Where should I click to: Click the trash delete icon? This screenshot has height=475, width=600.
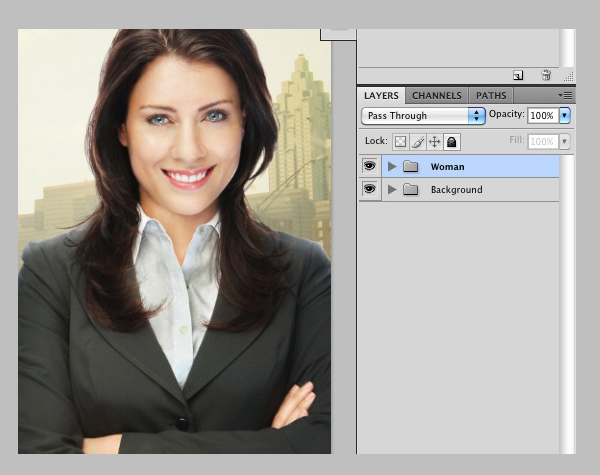546,75
